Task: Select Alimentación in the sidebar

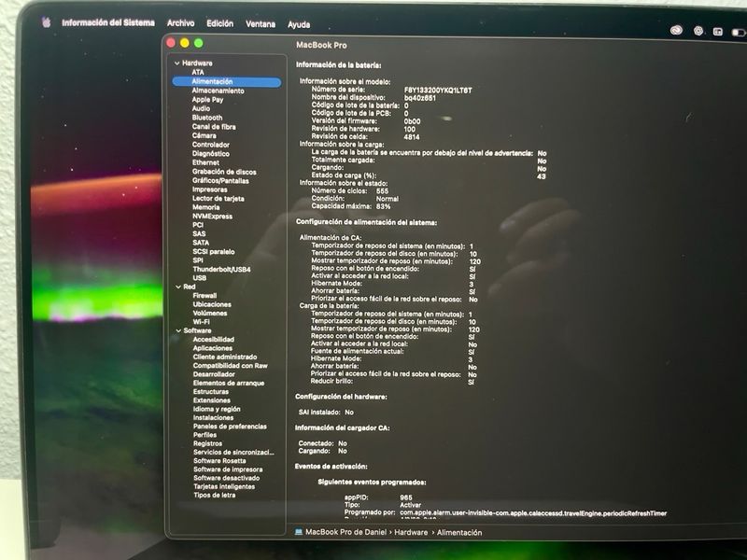Action: click(227, 81)
